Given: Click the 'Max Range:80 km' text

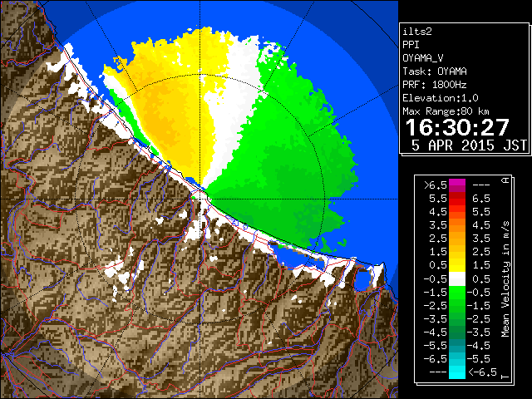Looking at the screenshot, I should click(446, 111).
